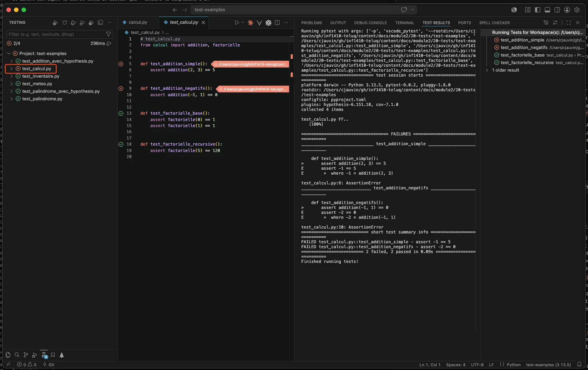This screenshot has height=370, width=588.
Task: Switch to SPELL CHECKER panel tab
Action: pos(494,23)
